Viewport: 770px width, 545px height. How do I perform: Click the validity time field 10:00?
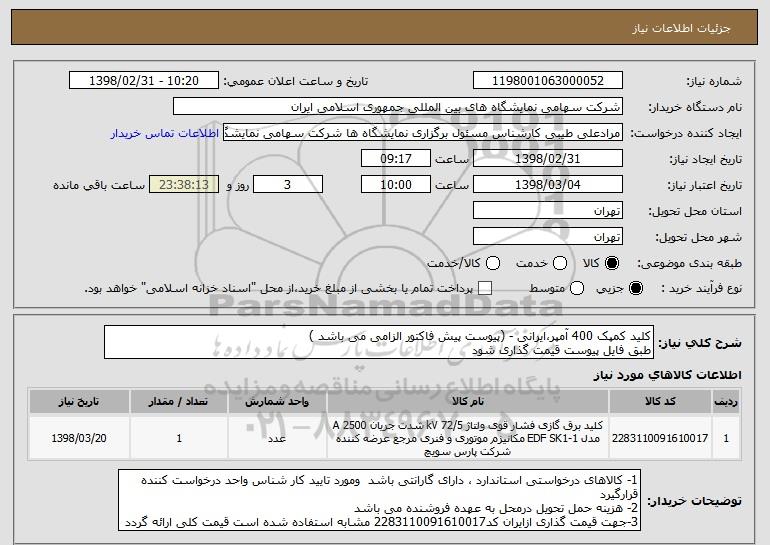396,185
